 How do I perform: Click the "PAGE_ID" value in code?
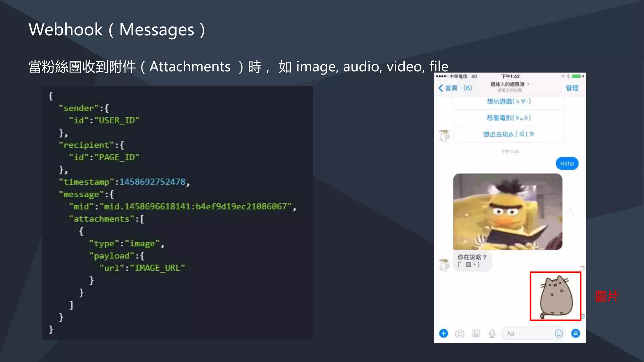[x=117, y=157]
